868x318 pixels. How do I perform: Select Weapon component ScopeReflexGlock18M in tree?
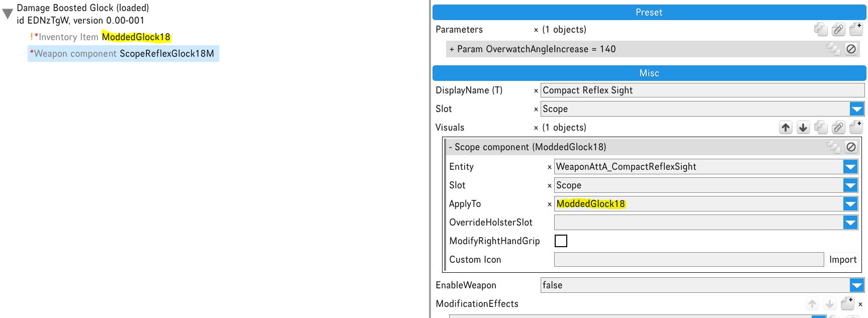(123, 54)
